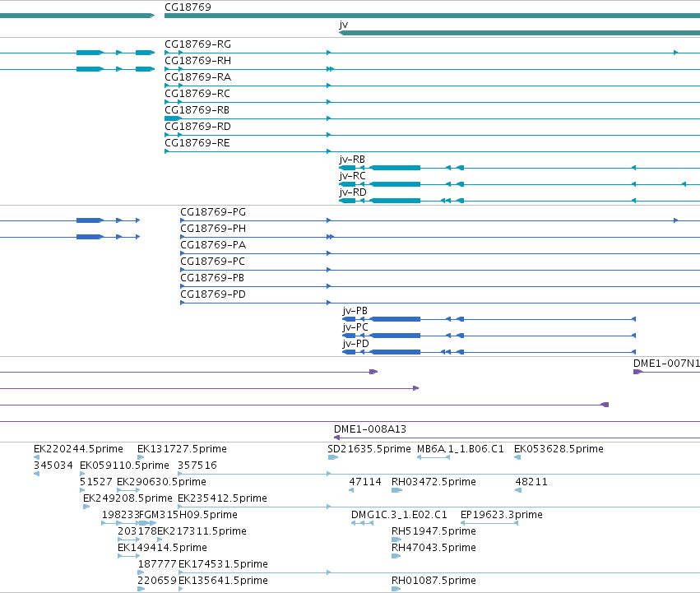700x593 pixels.
Task: Select the large exon of jv-RC
Action: (x=395, y=184)
